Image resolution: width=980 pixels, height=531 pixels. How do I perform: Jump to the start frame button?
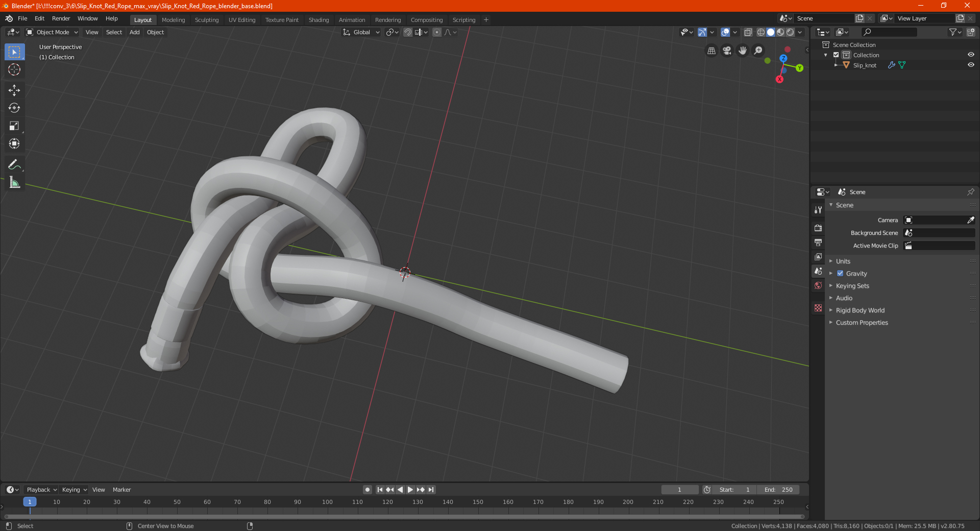point(380,490)
